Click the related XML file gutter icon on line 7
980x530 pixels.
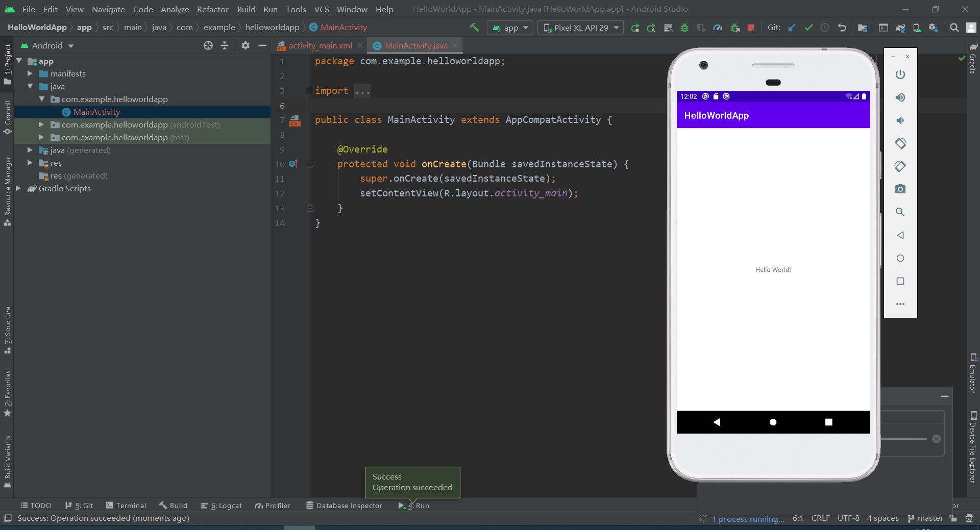tap(295, 120)
